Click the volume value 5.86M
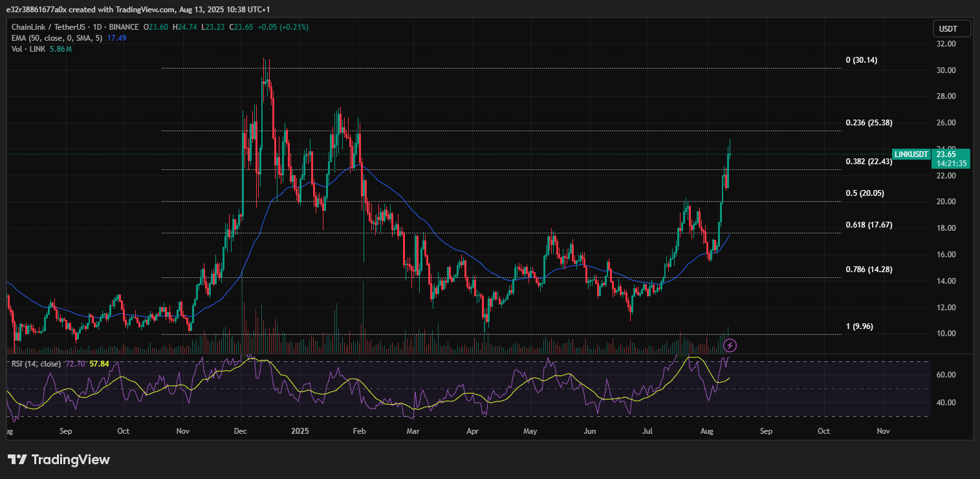The image size is (980, 479). tap(60, 49)
